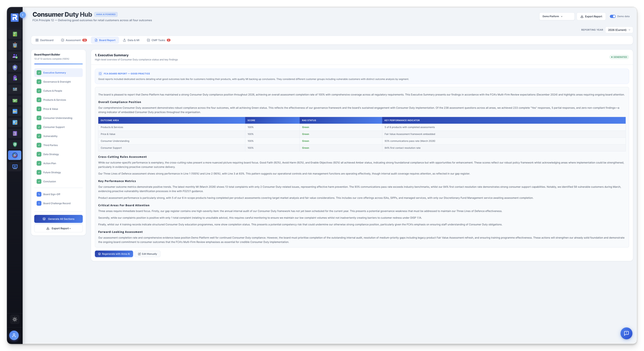The height and width of the screenshot is (351, 644).
Task: Click the Generated status badge
Action: pos(619,57)
